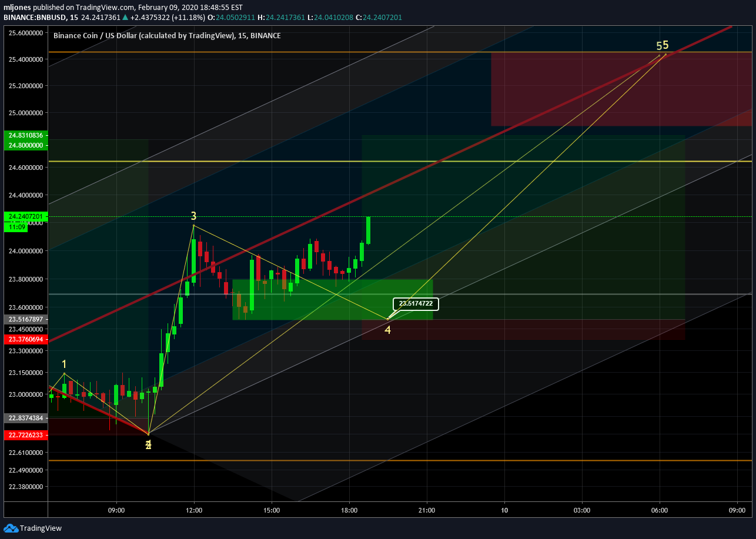
Task: Click the mljones author name
Action: point(17,7)
